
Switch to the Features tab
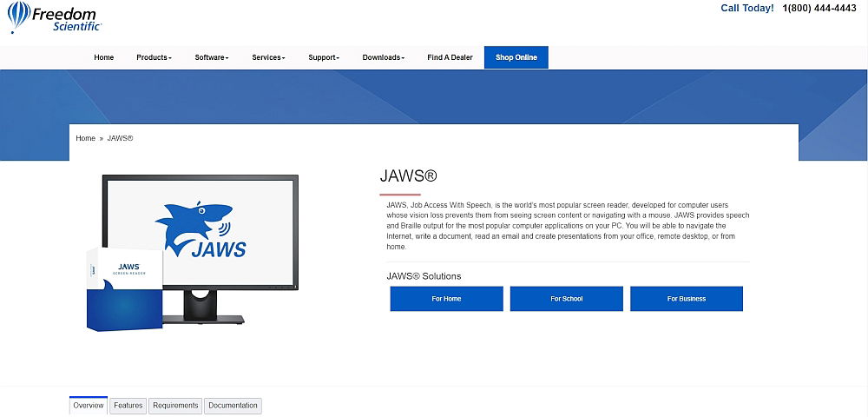128,406
